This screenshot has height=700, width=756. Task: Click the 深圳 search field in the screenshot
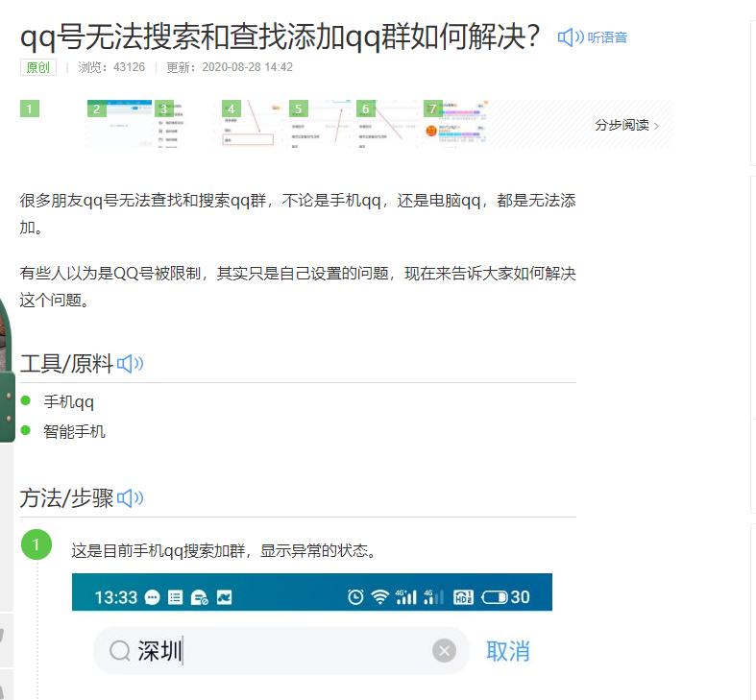tap(281, 651)
